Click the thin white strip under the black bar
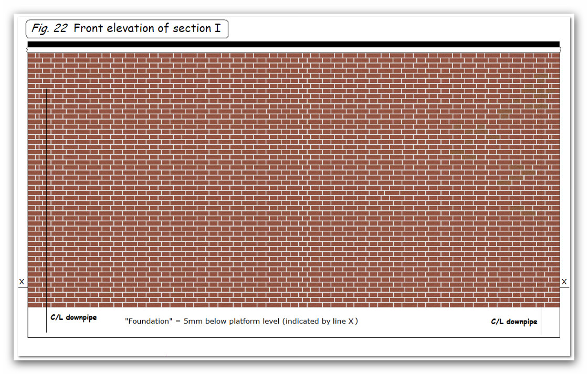 click(293, 50)
